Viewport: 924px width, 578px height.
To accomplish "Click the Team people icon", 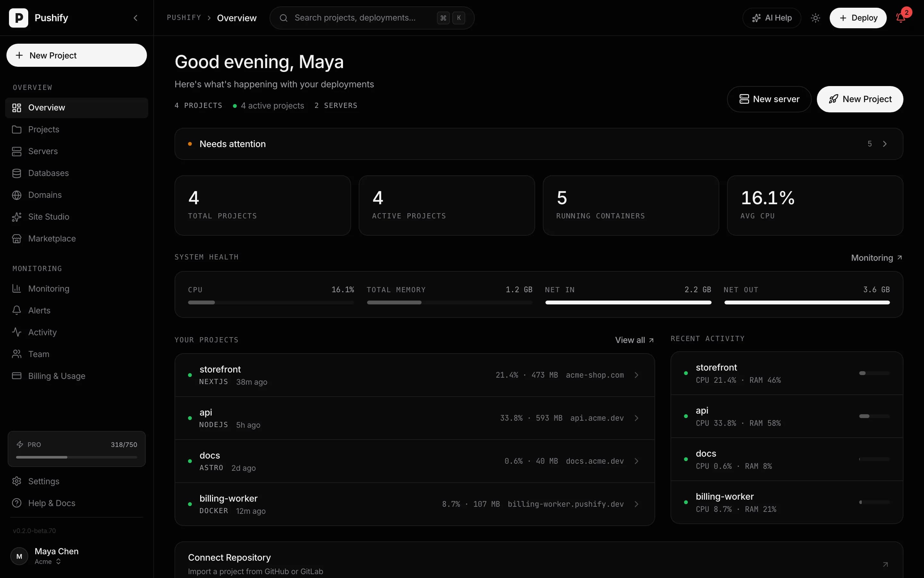I will click(x=16, y=354).
